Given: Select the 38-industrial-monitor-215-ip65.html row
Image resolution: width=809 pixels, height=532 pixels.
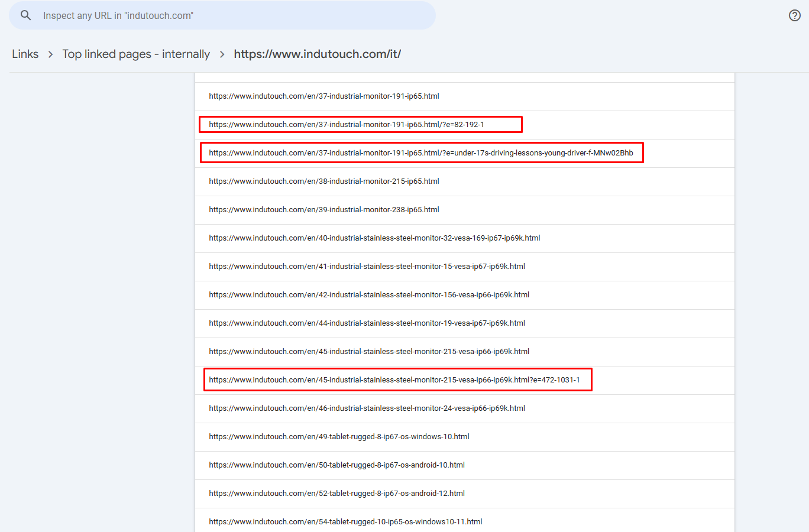Looking at the screenshot, I should coord(465,181).
